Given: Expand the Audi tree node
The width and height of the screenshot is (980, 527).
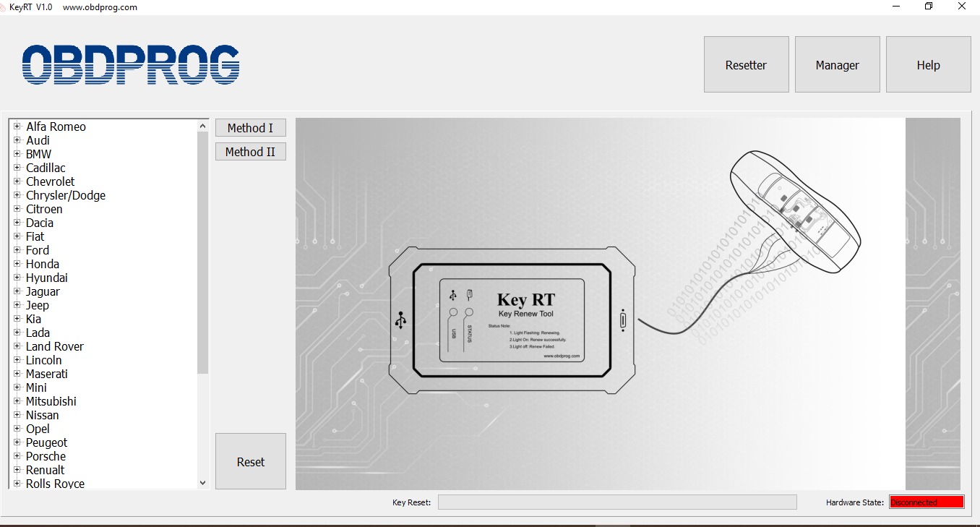Looking at the screenshot, I should pyautogui.click(x=17, y=140).
